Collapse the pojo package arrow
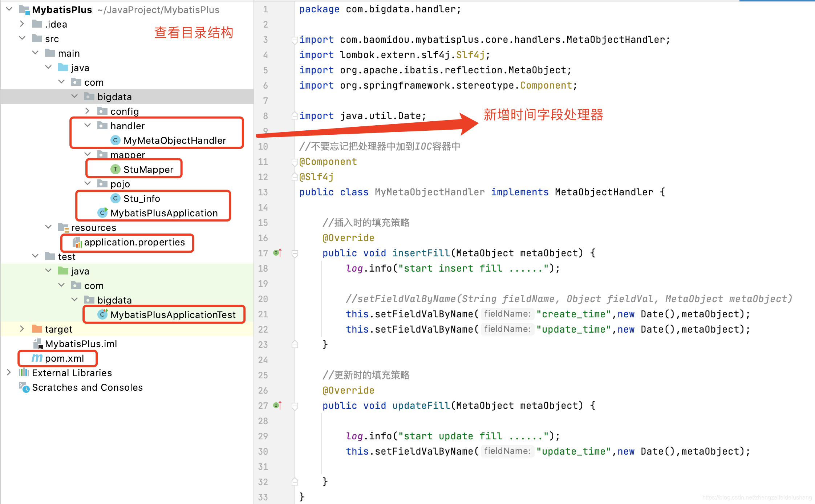This screenshot has width=815, height=504. 88,183
